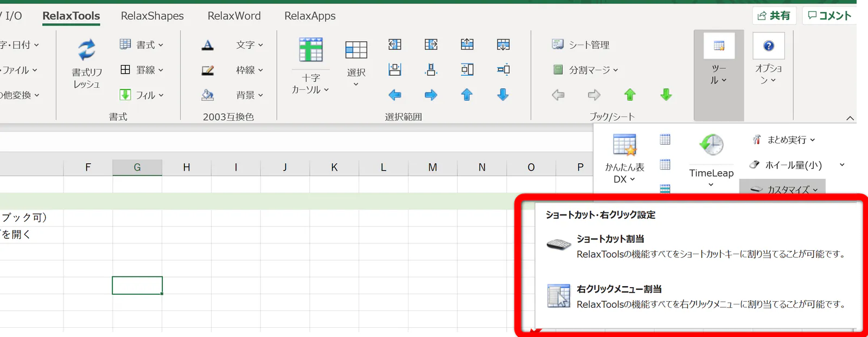Image resolution: width=868 pixels, height=337 pixels.
Task: Select column M header
Action: click(x=432, y=167)
